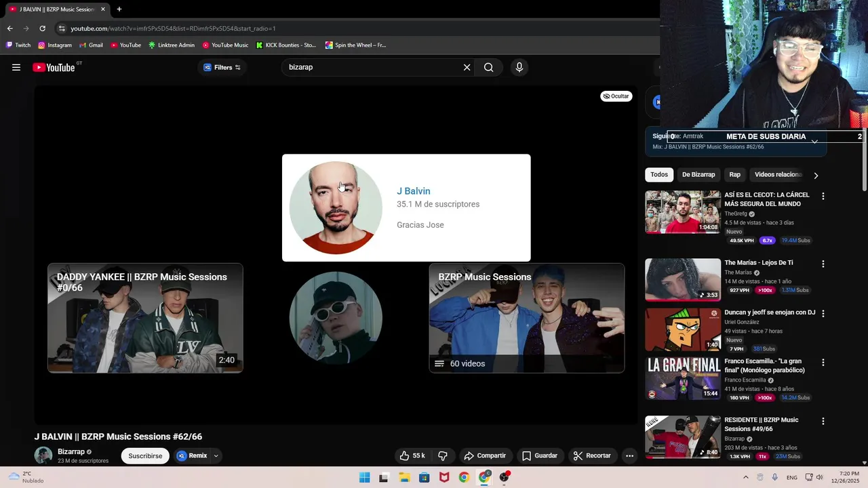
Task: Click the Remix button
Action: pyautogui.click(x=192, y=455)
